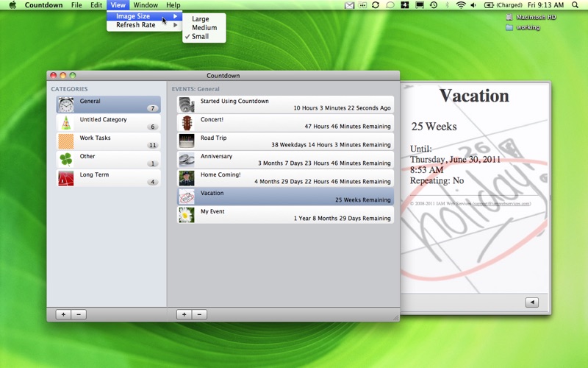Click the Untitled Category party hat icon
The height and width of the screenshot is (368, 588).
click(66, 123)
